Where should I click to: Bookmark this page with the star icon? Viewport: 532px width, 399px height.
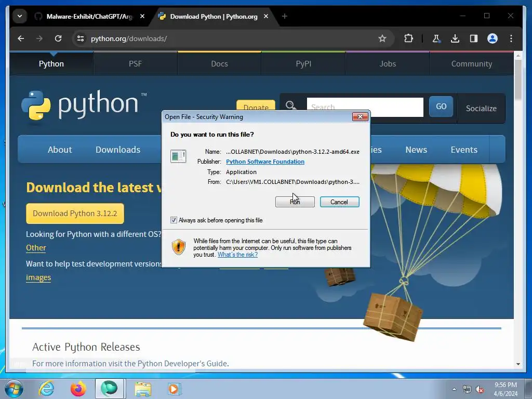pyautogui.click(x=382, y=38)
